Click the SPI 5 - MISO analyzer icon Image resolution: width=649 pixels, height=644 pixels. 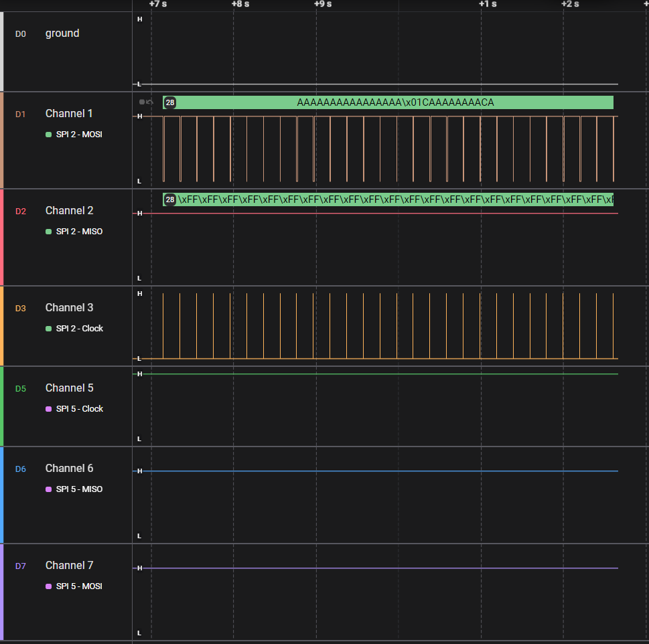coord(49,489)
